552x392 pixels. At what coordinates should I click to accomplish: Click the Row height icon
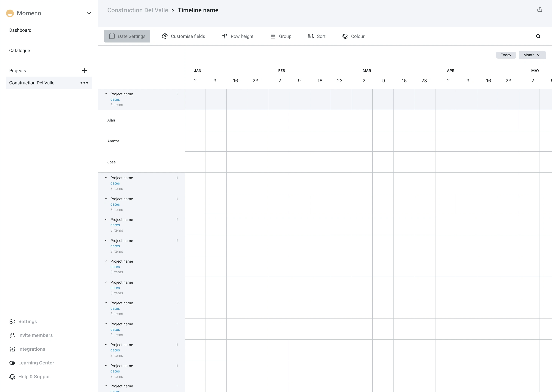pyautogui.click(x=224, y=36)
